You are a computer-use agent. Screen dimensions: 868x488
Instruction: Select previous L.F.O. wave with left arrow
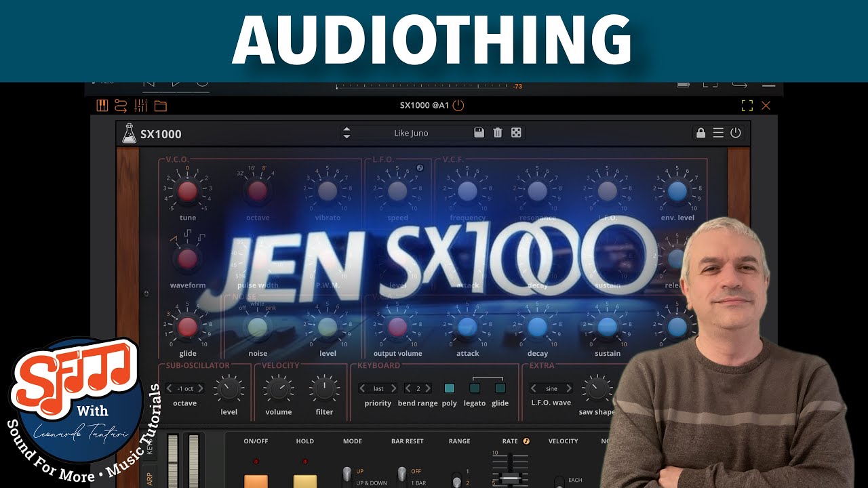534,388
